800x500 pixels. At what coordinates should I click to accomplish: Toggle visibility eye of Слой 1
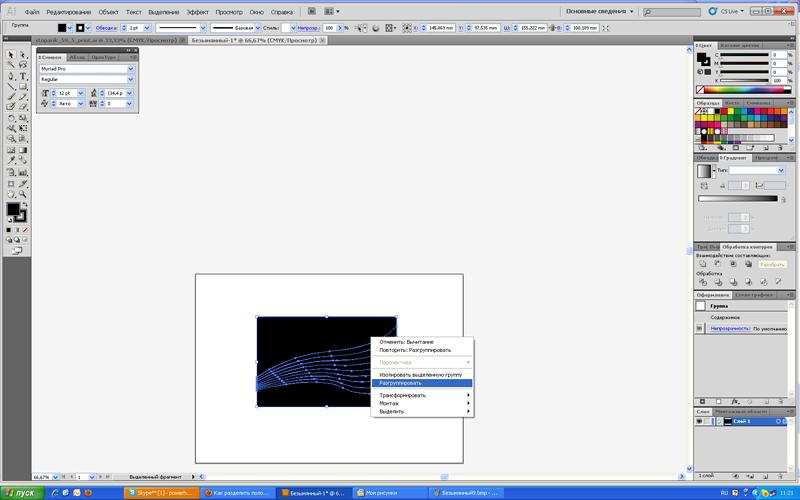[699, 421]
